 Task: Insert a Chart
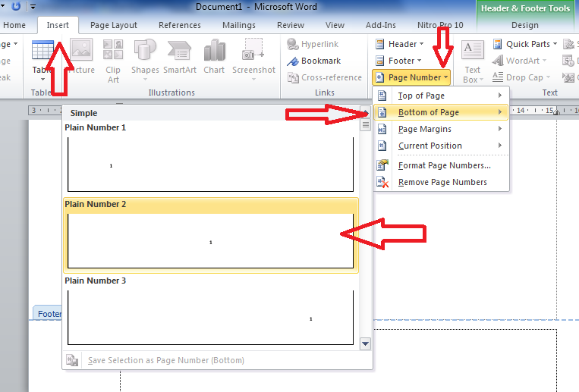[214, 56]
